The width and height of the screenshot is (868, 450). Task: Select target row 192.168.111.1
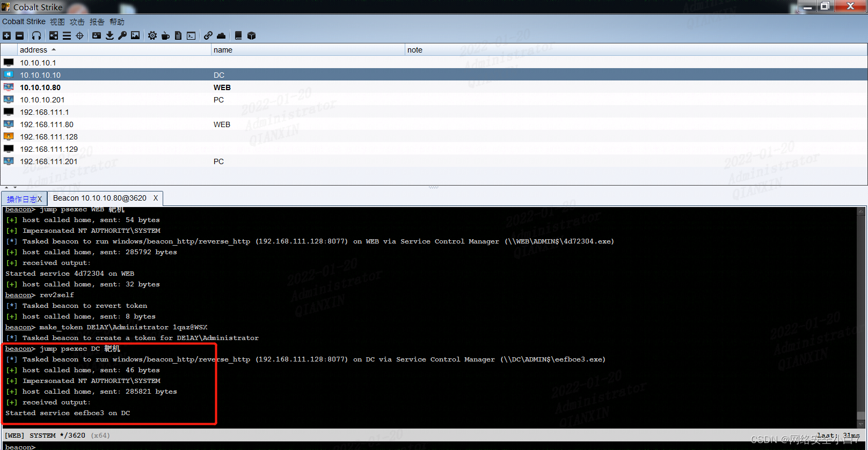434,112
